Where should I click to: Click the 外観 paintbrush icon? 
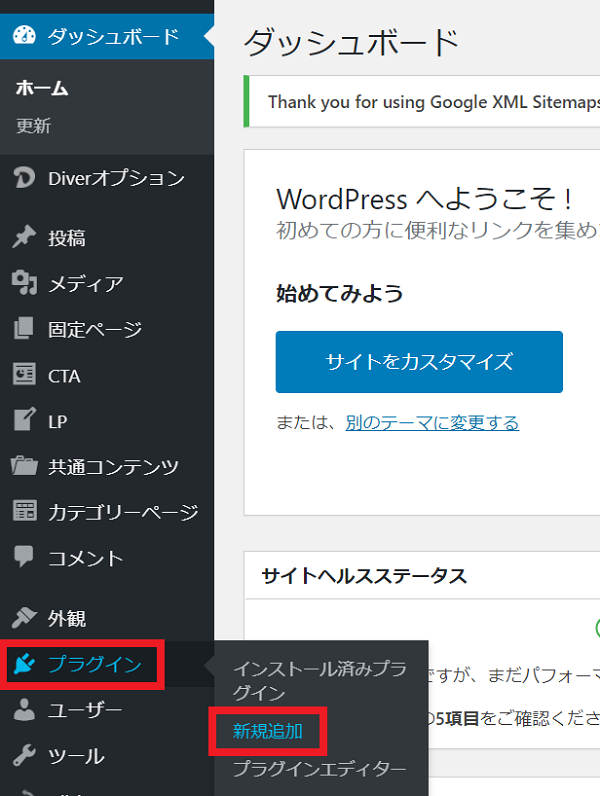tap(24, 617)
